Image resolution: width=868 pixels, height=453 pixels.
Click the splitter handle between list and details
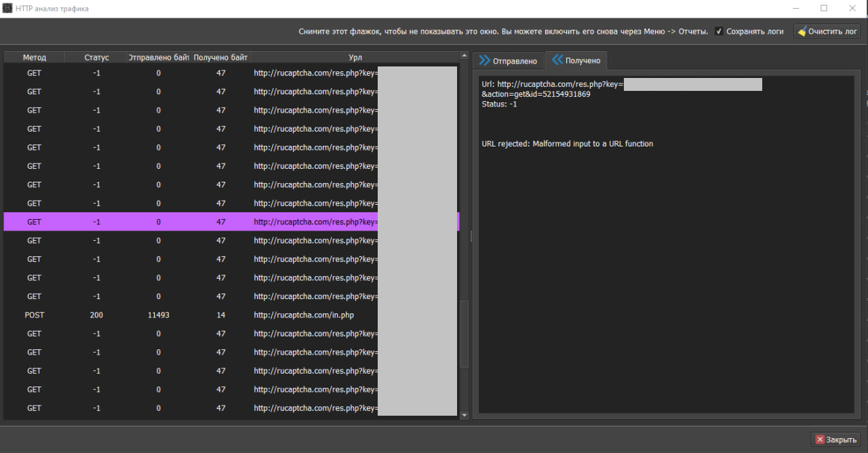point(471,235)
